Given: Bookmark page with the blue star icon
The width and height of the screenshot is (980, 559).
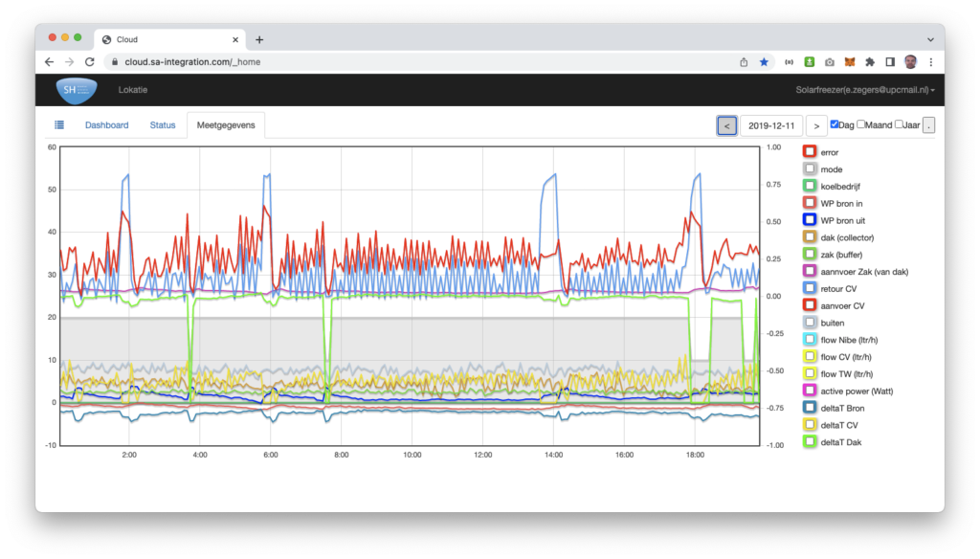Looking at the screenshot, I should coord(764,62).
